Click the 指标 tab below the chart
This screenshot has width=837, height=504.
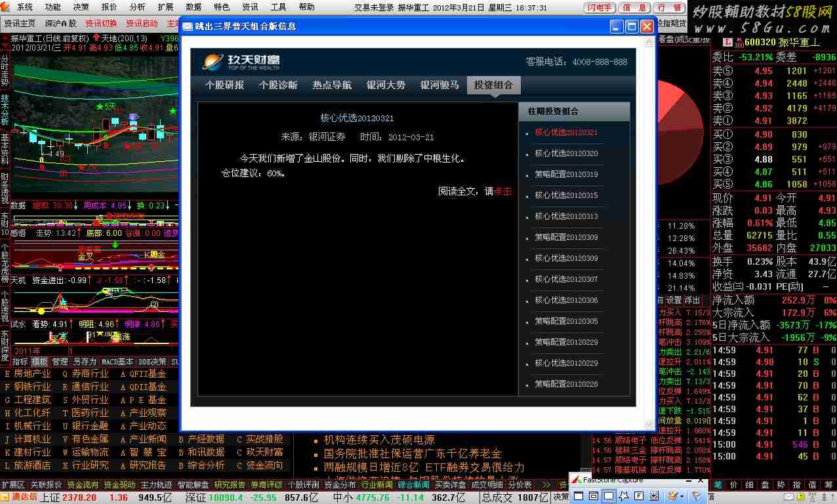(x=20, y=362)
